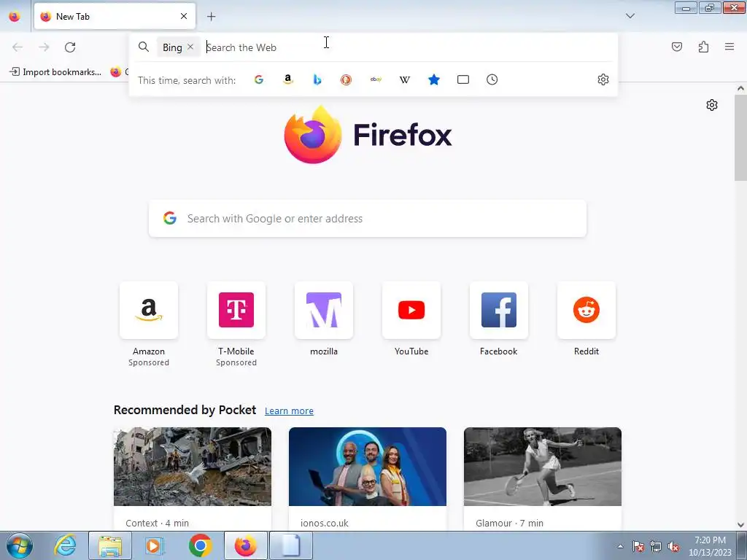The image size is (747, 560).
Task: Open Windows Media Player from taskbar
Action: (x=154, y=545)
